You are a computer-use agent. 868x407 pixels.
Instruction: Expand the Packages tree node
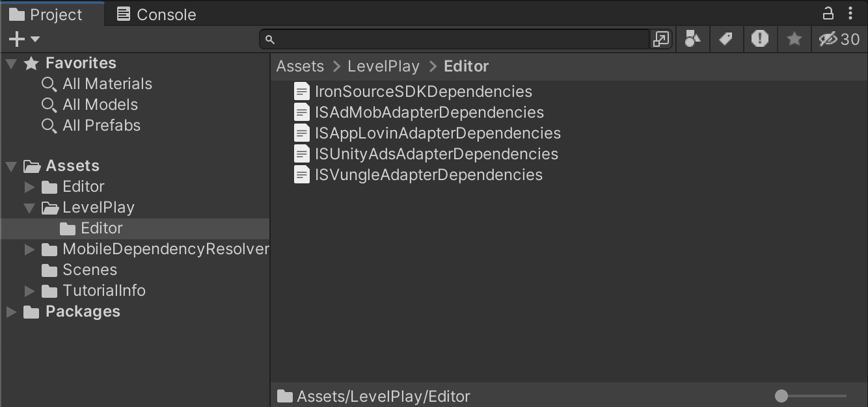point(10,311)
